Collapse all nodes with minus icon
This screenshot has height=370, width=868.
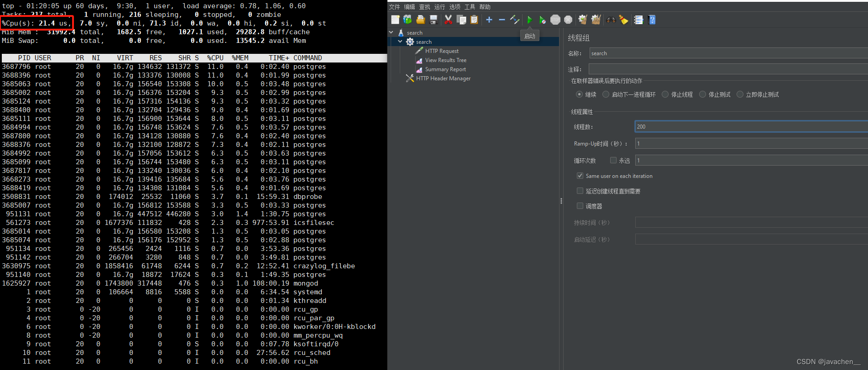click(502, 20)
